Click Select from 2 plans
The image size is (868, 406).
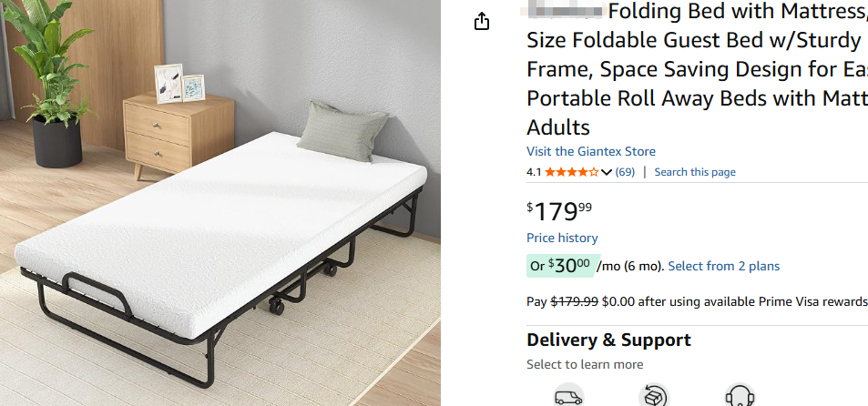pos(723,266)
